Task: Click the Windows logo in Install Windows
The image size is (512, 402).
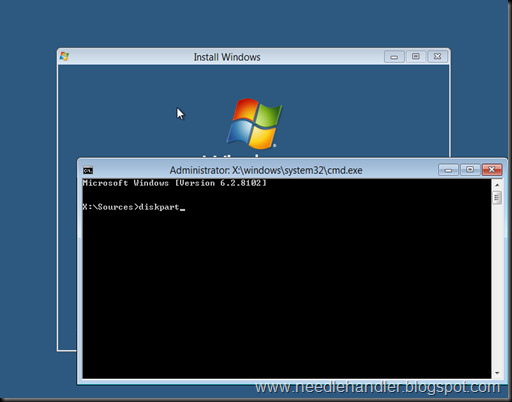Action: tap(254, 124)
